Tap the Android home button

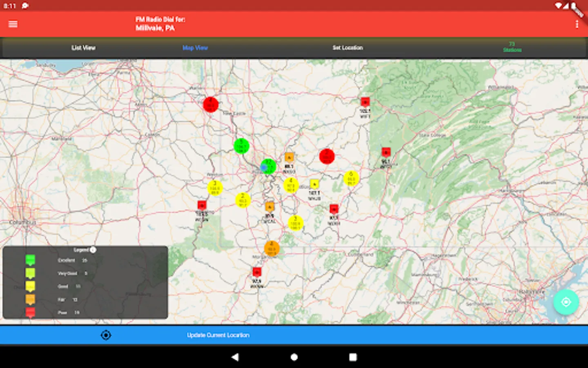294,357
